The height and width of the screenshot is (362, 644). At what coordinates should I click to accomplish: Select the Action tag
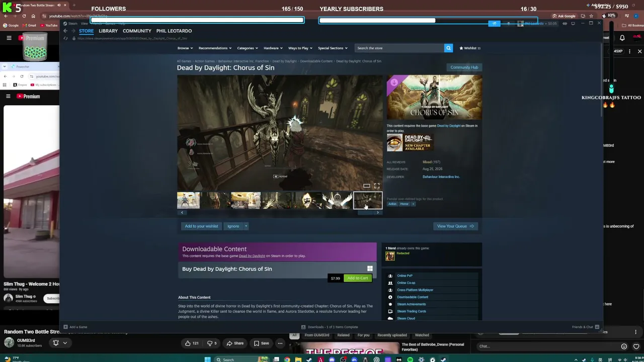[x=392, y=204]
